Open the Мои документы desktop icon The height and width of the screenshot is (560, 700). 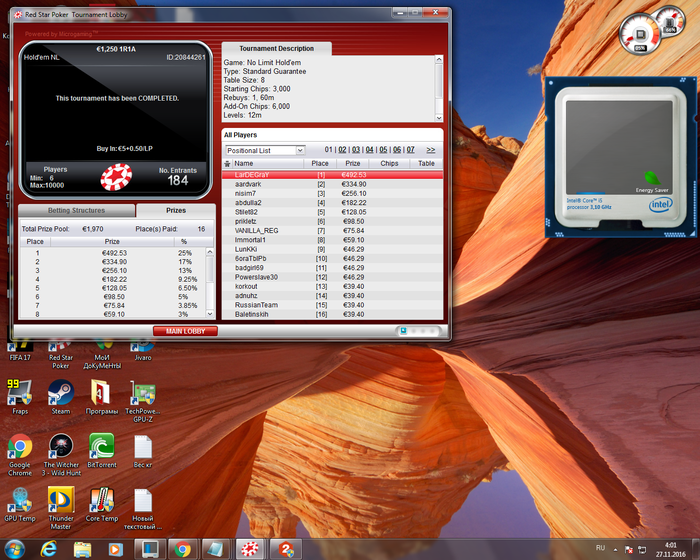[102, 355]
